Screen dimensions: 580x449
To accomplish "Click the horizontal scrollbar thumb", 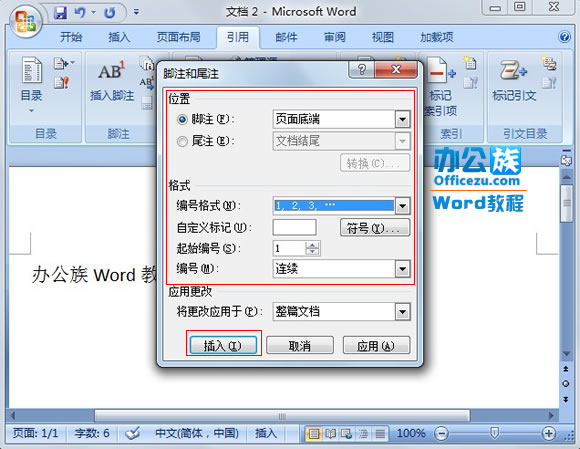I will 282,416.
